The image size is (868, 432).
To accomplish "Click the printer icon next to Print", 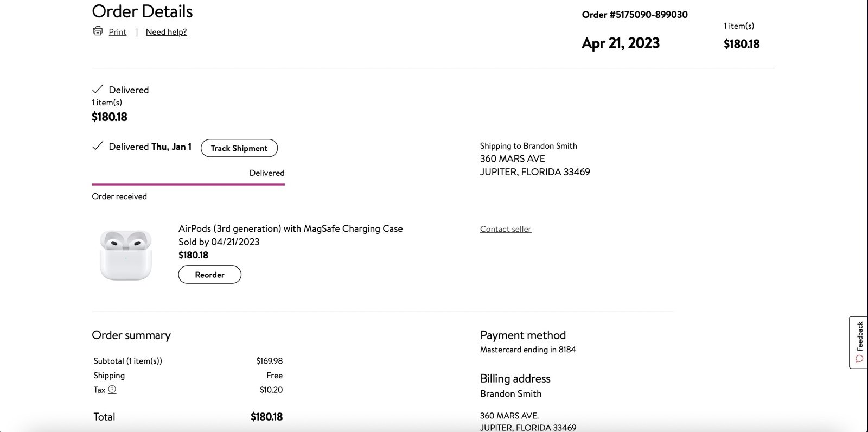I will coord(98,31).
